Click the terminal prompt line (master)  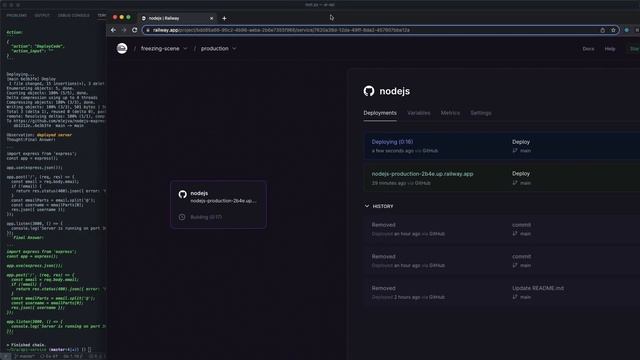48,349
